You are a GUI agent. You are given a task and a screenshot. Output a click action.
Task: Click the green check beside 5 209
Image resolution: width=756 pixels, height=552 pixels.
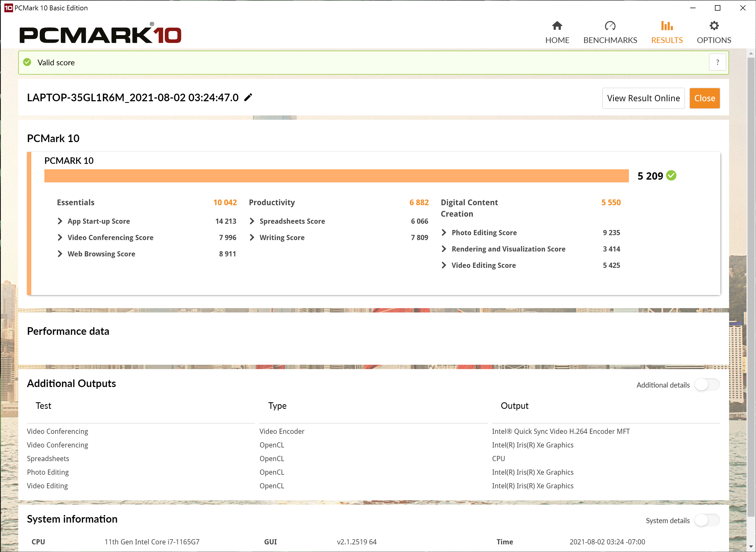pyautogui.click(x=671, y=175)
